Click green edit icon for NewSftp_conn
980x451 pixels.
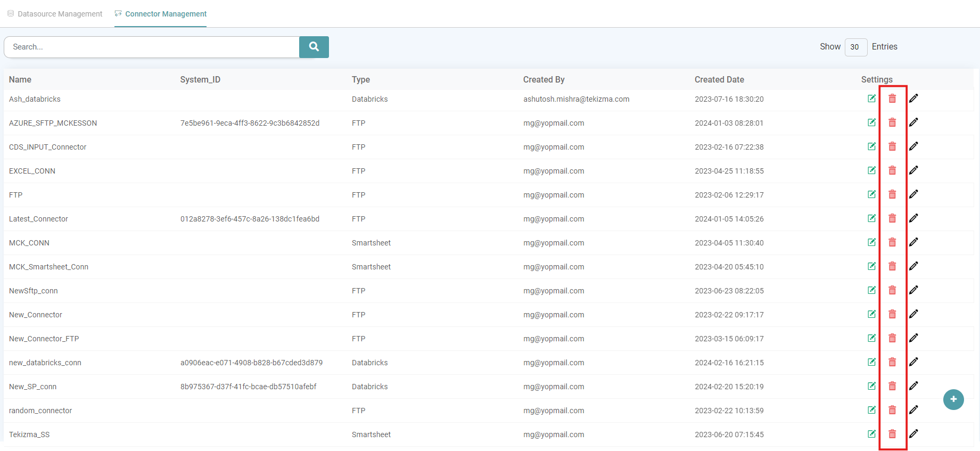tap(871, 290)
